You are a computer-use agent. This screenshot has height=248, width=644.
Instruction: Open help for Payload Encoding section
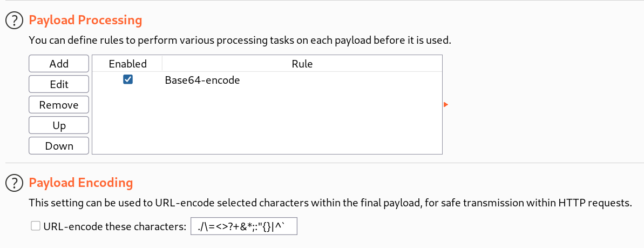click(15, 183)
